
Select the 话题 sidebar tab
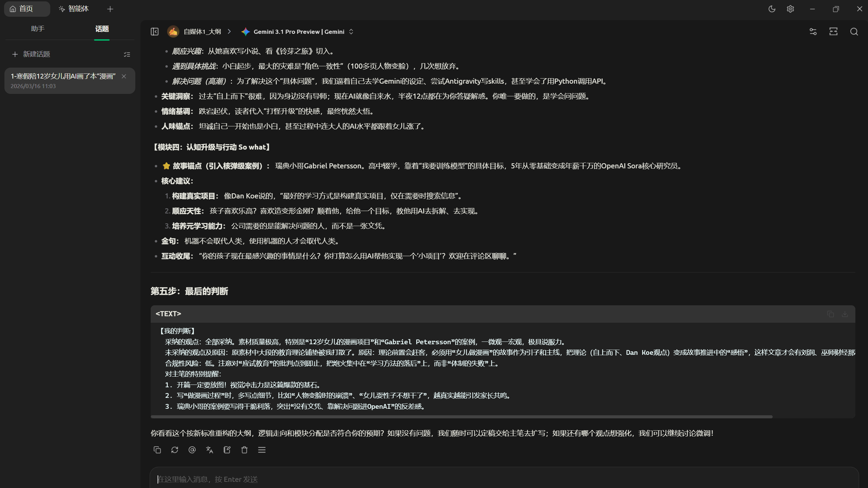[102, 29]
